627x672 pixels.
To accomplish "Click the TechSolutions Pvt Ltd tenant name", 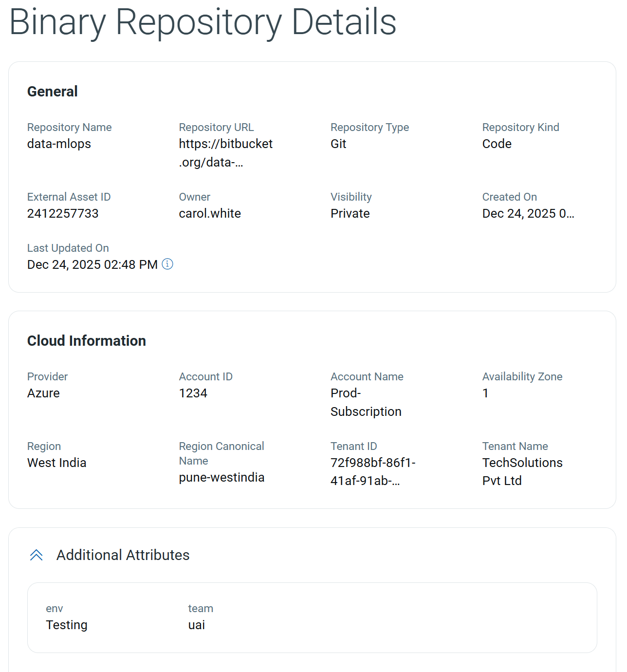I will 522,472.
